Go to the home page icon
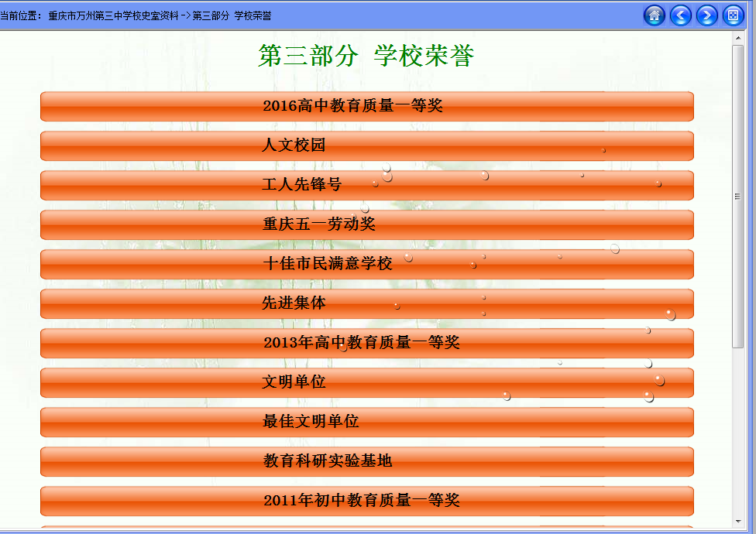756x534 pixels. coord(655,16)
